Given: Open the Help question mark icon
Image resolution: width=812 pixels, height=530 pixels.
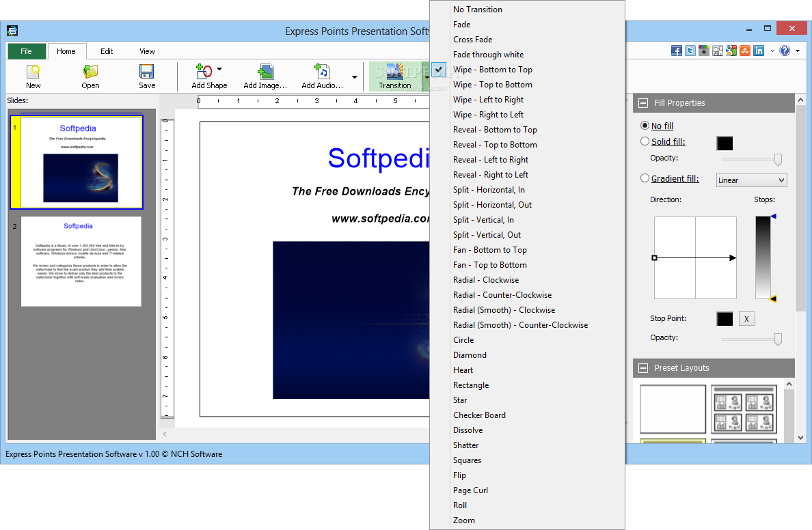Looking at the screenshot, I should pyautogui.click(x=785, y=51).
